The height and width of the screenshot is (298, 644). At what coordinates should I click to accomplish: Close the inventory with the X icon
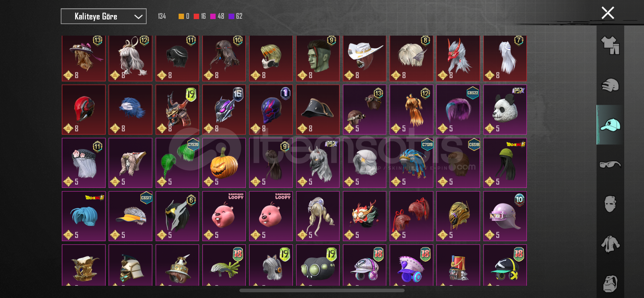click(608, 13)
